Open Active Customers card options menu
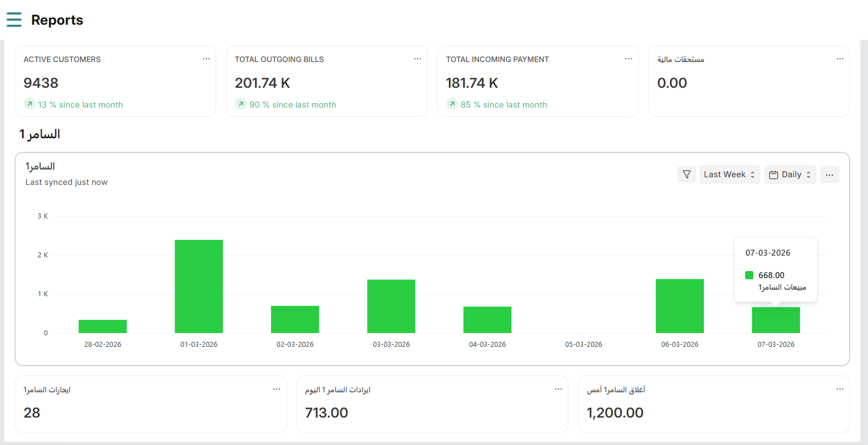This screenshot has width=868, height=445. 206,59
